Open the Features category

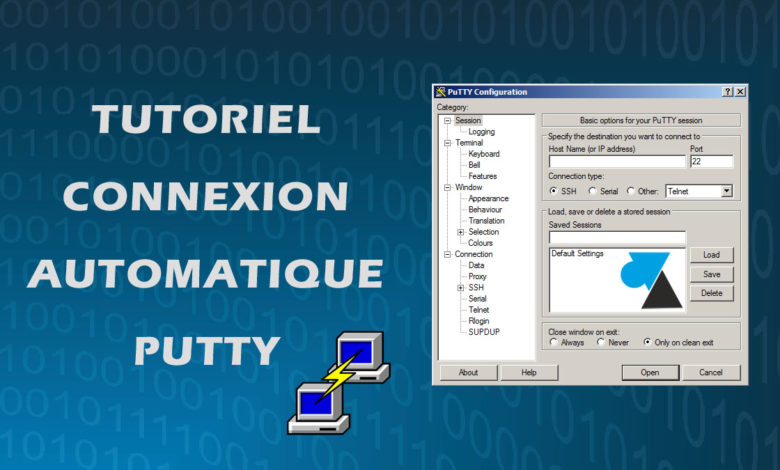(x=482, y=176)
